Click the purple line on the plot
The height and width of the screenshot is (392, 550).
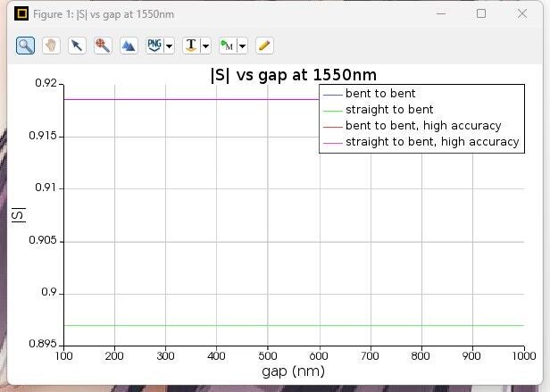tap(191, 99)
